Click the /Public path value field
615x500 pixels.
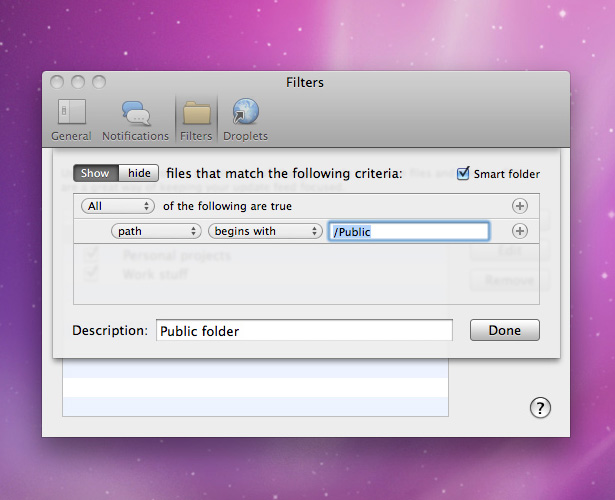point(409,231)
